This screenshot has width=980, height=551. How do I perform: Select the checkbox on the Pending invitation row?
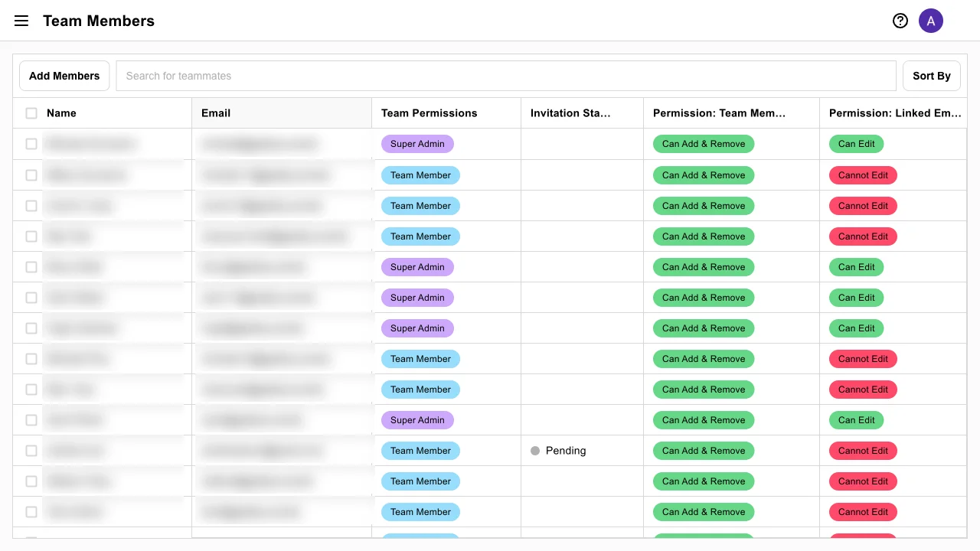click(31, 451)
